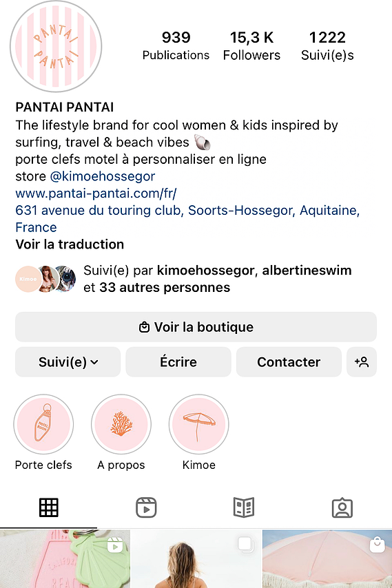The width and height of the screenshot is (392, 588).
Task: Open the tagged photos tab
Action: point(342,508)
